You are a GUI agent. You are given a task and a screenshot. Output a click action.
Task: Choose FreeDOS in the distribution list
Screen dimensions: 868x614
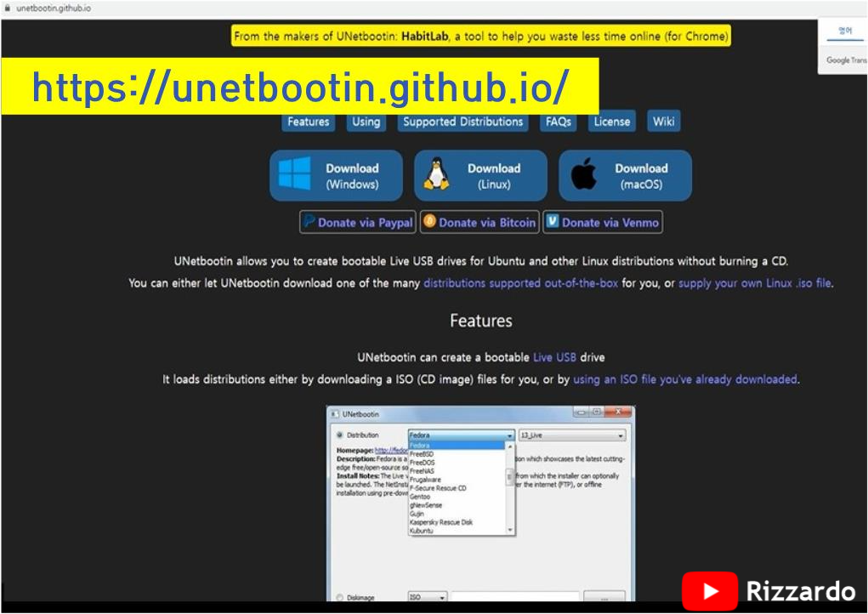click(x=423, y=463)
